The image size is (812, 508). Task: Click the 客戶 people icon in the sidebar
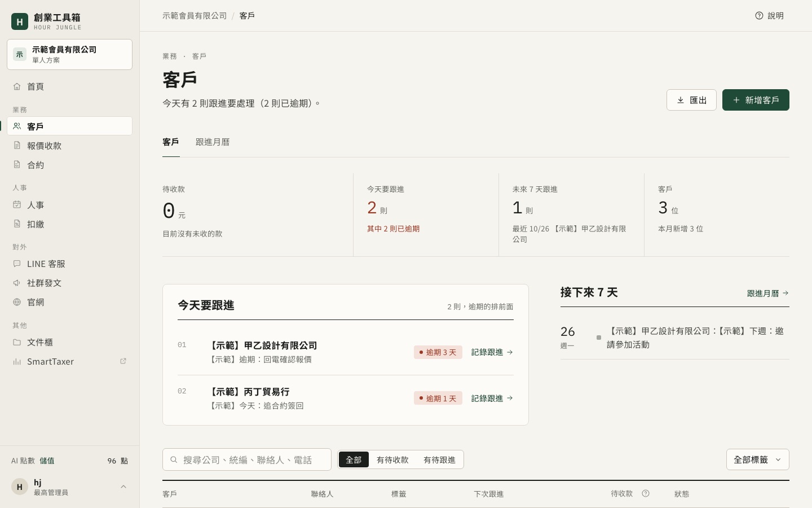[x=17, y=126]
